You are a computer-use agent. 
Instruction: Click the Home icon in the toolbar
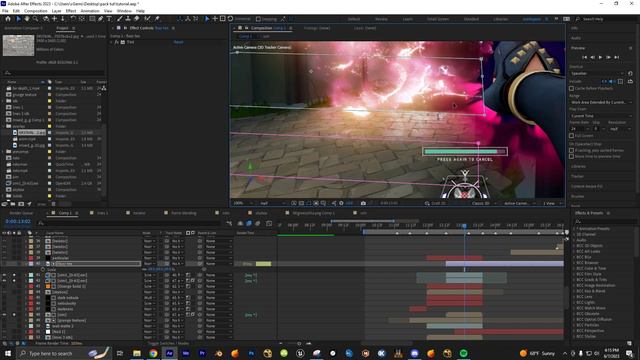8,19
